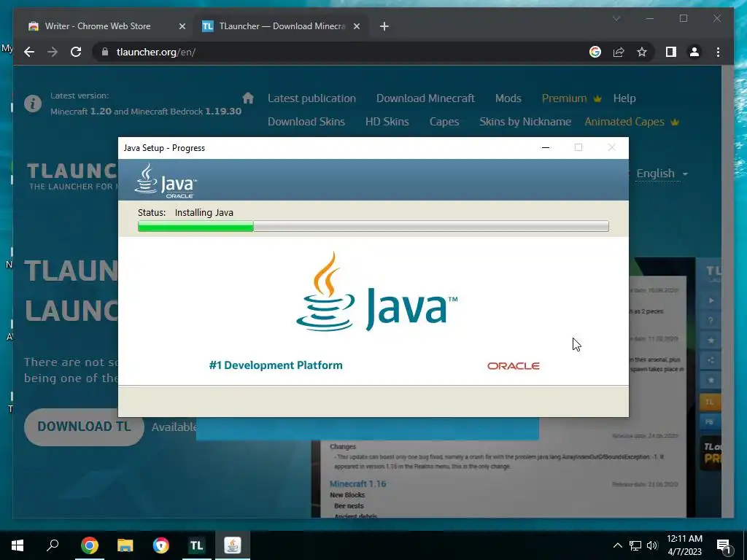747x560 pixels.
Task: Minimize the Java Setup window
Action: point(546,147)
